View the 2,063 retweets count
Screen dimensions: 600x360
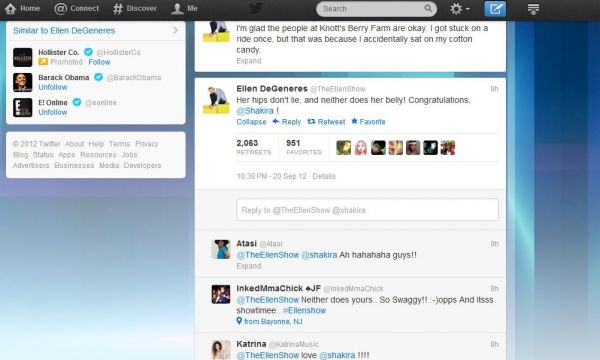(x=254, y=147)
